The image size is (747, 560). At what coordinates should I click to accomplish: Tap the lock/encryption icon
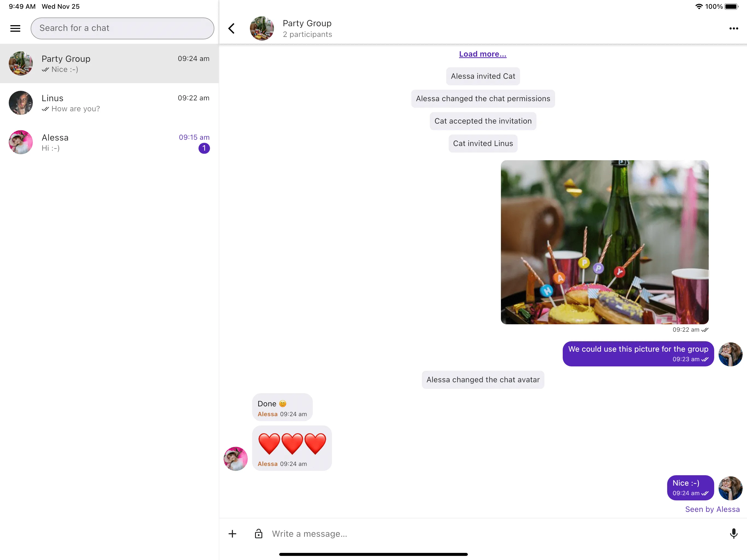tap(258, 533)
